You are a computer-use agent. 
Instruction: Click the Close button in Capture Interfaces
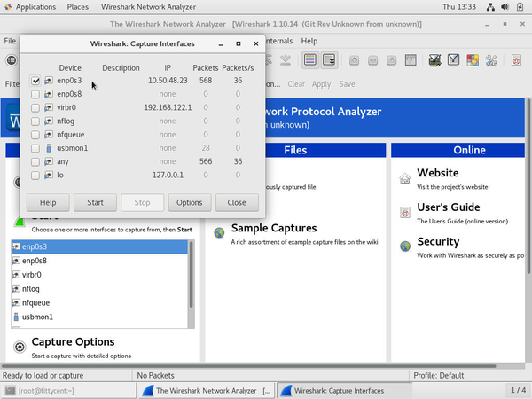click(x=237, y=202)
